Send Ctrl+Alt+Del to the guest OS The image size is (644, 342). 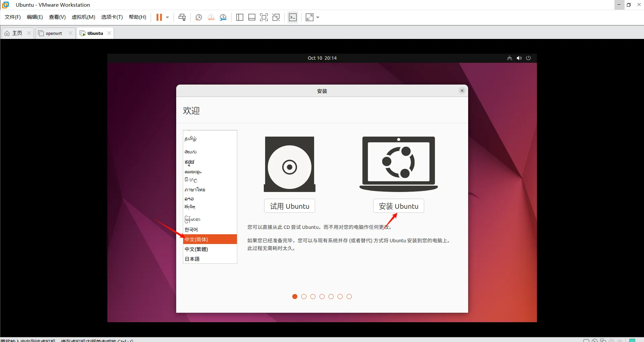coord(182,17)
